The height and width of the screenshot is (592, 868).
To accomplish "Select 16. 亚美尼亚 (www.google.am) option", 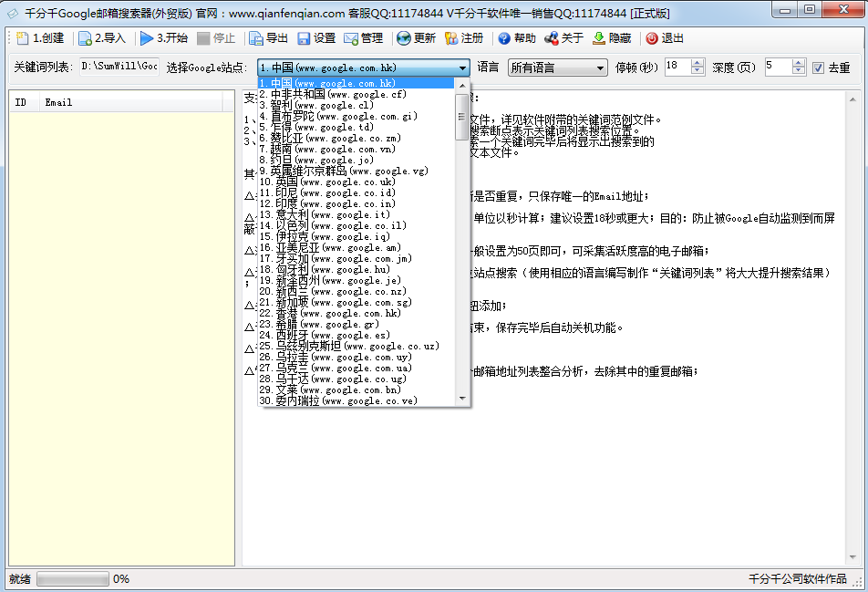I will pos(356,247).
